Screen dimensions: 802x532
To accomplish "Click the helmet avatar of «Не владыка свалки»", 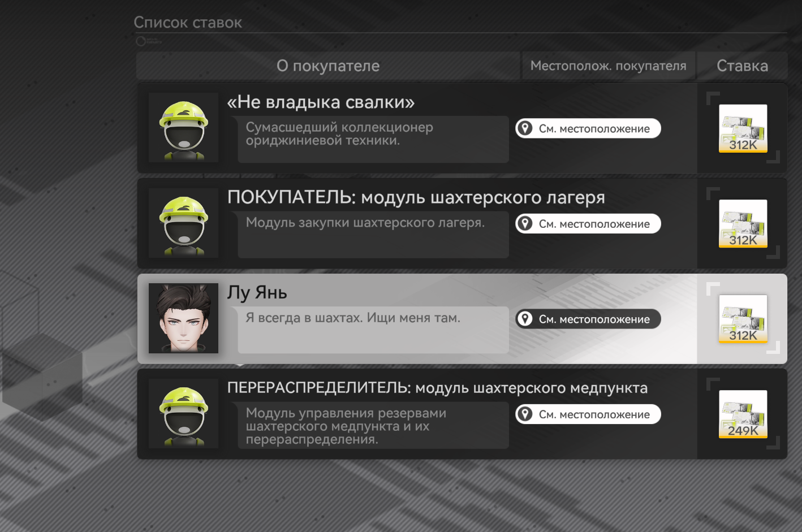I will click(183, 128).
